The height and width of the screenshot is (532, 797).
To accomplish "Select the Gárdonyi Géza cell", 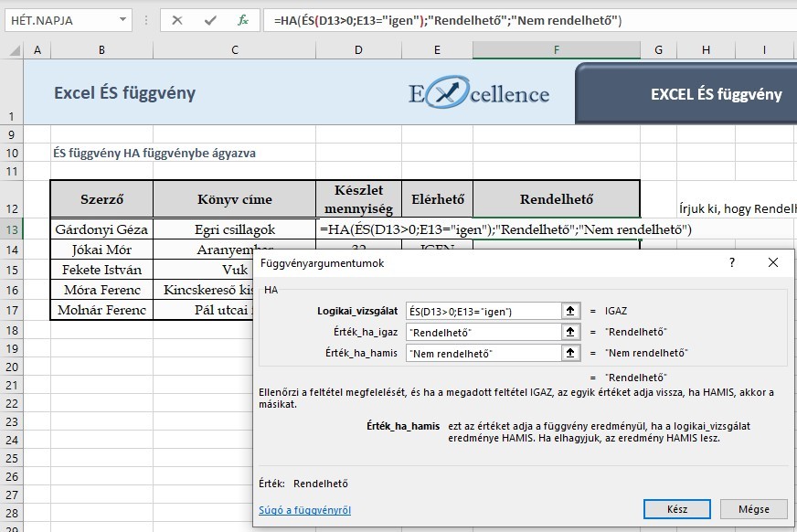I will click(x=101, y=229).
